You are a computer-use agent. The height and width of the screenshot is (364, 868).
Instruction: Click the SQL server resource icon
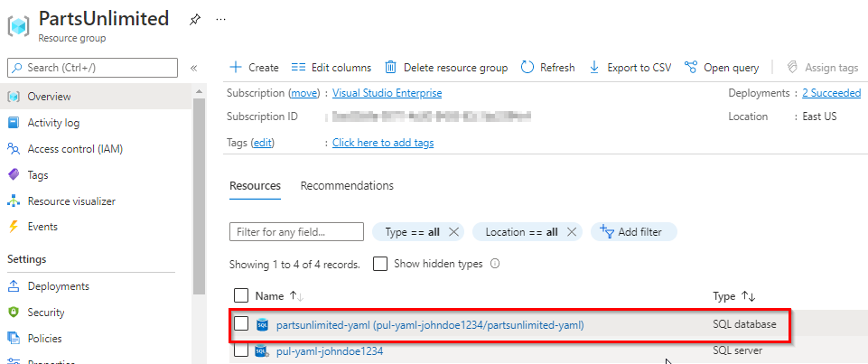coord(262,351)
